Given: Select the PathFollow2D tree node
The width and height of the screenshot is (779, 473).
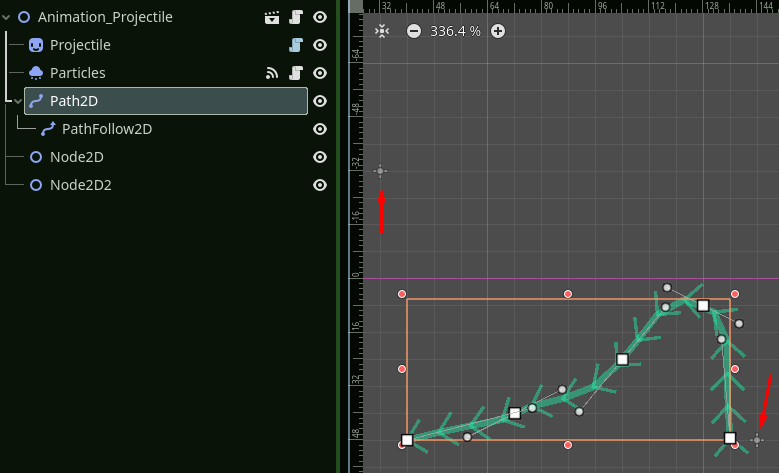Looking at the screenshot, I should tap(106, 129).
